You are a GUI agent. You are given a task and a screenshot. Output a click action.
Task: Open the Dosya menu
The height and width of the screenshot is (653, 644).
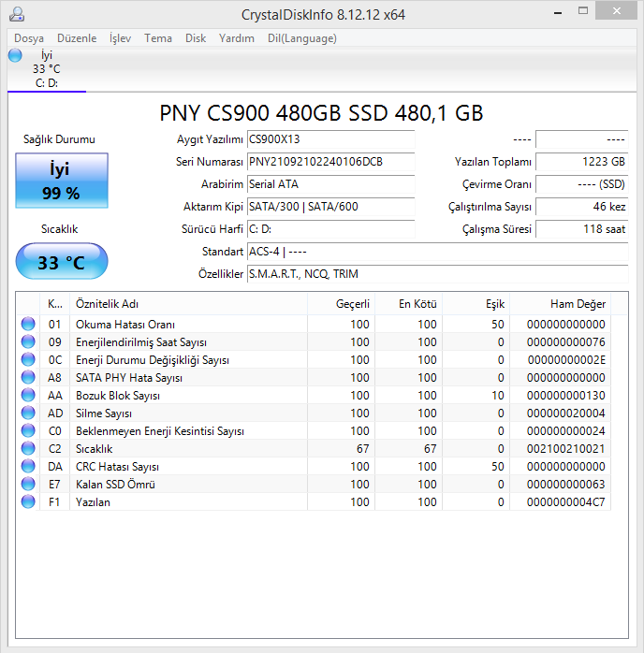29,38
